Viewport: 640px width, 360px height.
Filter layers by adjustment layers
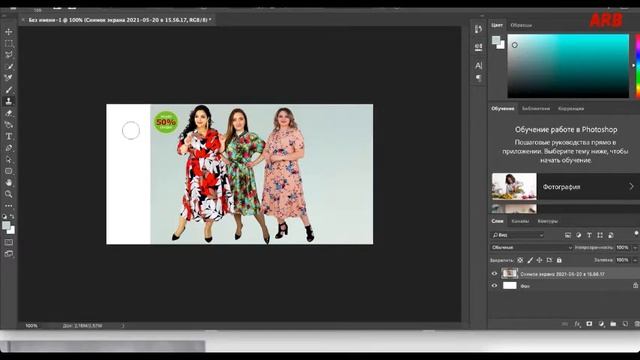tap(578, 235)
